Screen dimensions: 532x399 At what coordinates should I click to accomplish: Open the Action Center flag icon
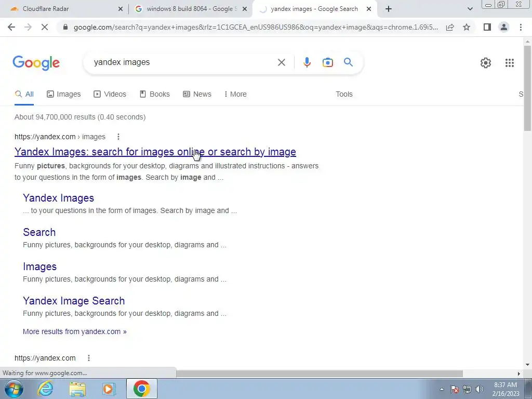pos(455,389)
